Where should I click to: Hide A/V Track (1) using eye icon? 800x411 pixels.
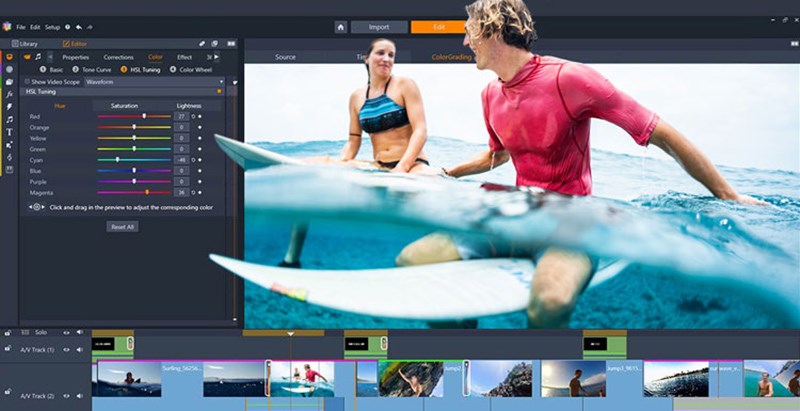click(x=67, y=349)
